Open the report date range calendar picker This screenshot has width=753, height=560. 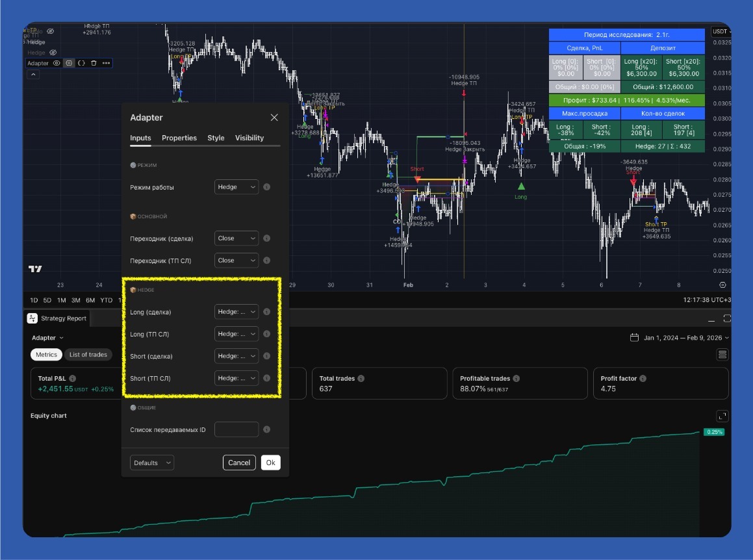[680, 338]
